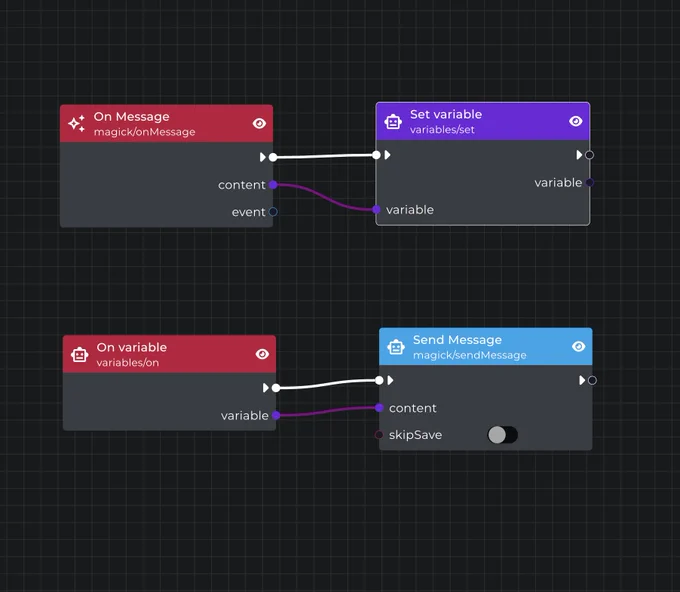The height and width of the screenshot is (592, 680).
Task: Click variable input socket on Set variable
Action: coord(376,209)
